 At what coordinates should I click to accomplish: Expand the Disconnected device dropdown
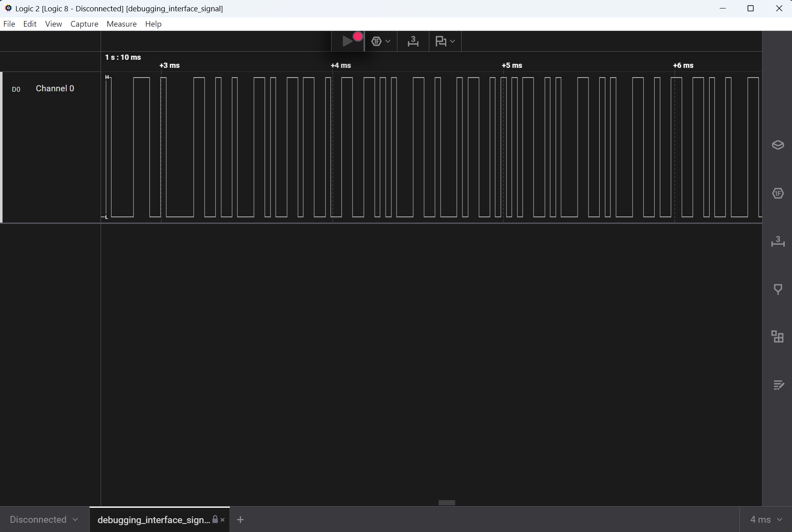[44, 519]
